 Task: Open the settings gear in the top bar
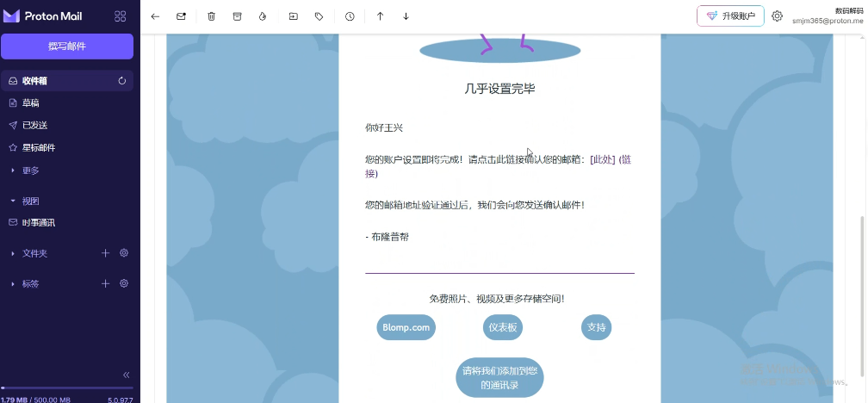pyautogui.click(x=778, y=16)
